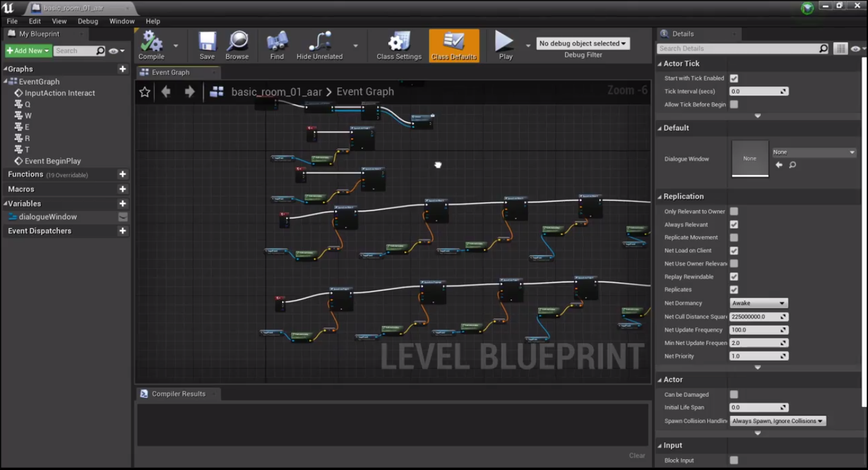Add new event dispatcher with plus
Screen dimensions: 868x470
(x=122, y=231)
